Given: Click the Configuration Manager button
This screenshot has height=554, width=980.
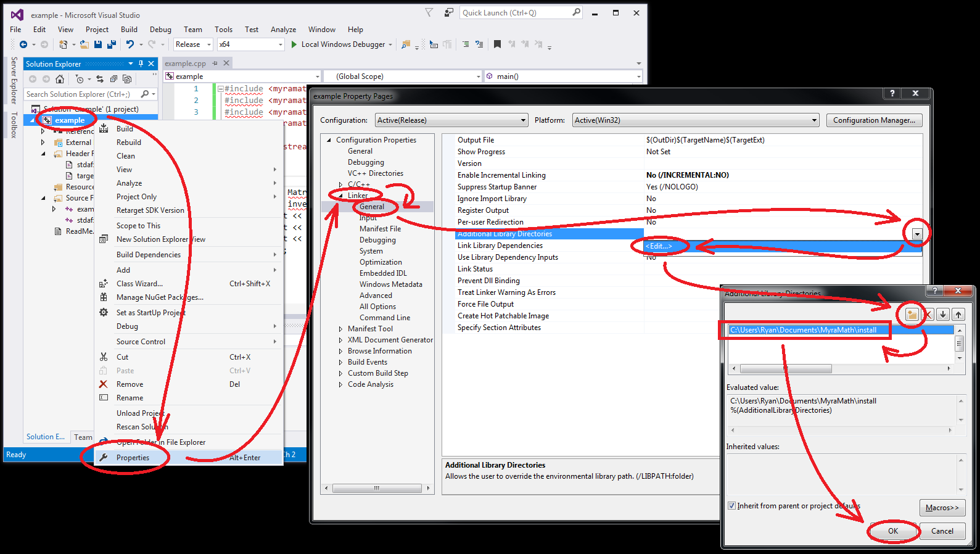Looking at the screenshot, I should (x=874, y=120).
